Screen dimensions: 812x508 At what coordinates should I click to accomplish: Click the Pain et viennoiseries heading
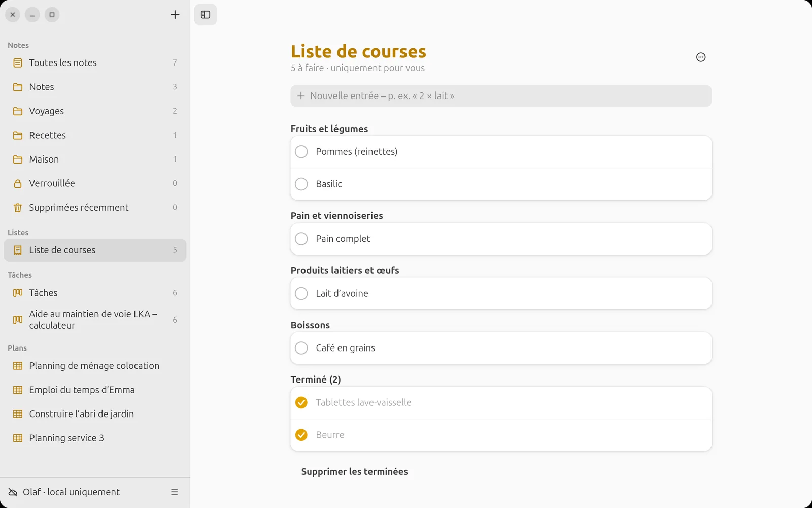click(x=337, y=216)
